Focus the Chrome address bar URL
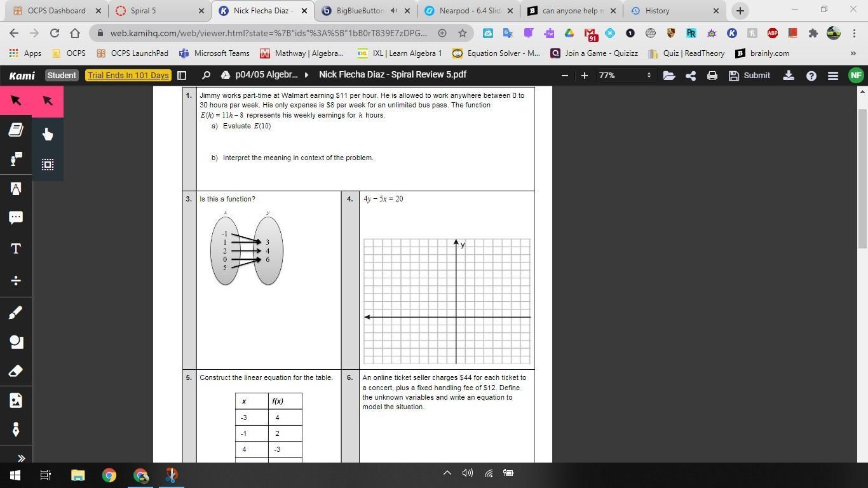The height and width of the screenshot is (488, 868). 268,33
